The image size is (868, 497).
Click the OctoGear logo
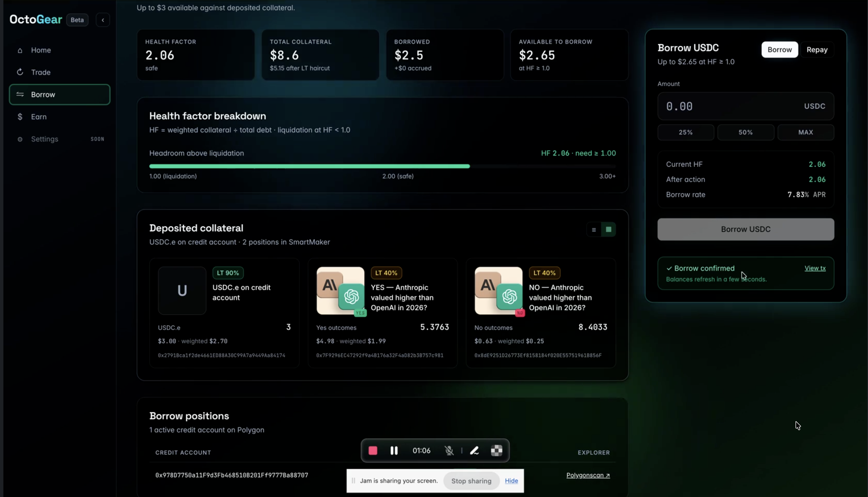(36, 20)
